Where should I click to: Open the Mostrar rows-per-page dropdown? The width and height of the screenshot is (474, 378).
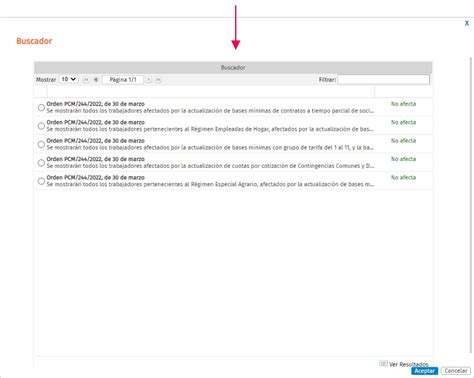point(69,79)
